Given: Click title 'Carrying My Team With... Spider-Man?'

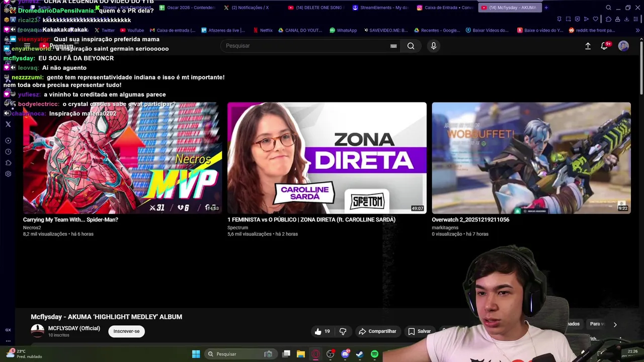Looking at the screenshot, I should tap(70, 220).
